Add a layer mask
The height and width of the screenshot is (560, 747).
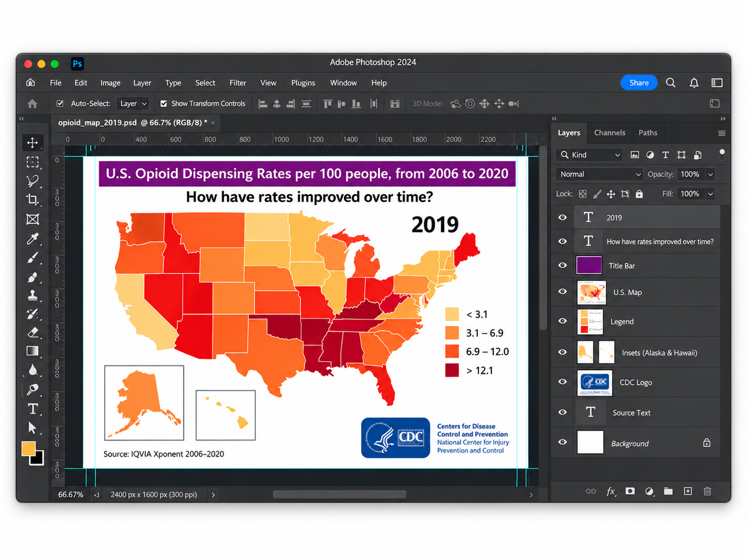[x=630, y=491]
